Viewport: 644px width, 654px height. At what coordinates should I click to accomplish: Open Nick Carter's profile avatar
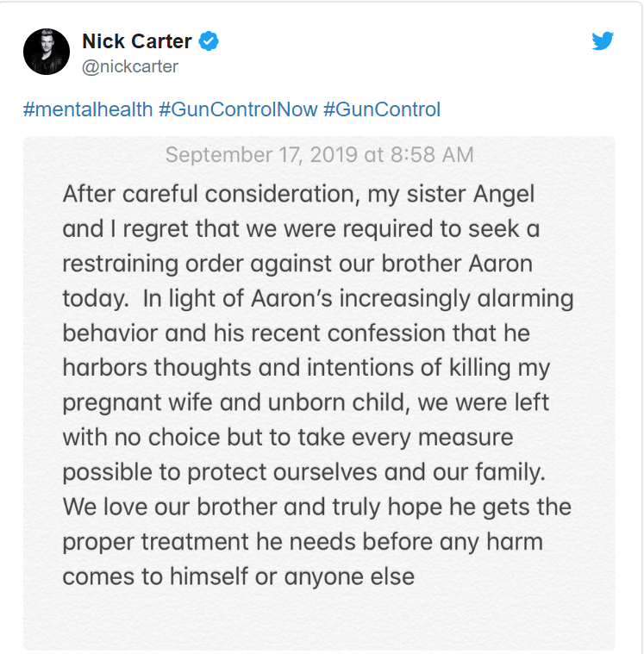pos(46,52)
